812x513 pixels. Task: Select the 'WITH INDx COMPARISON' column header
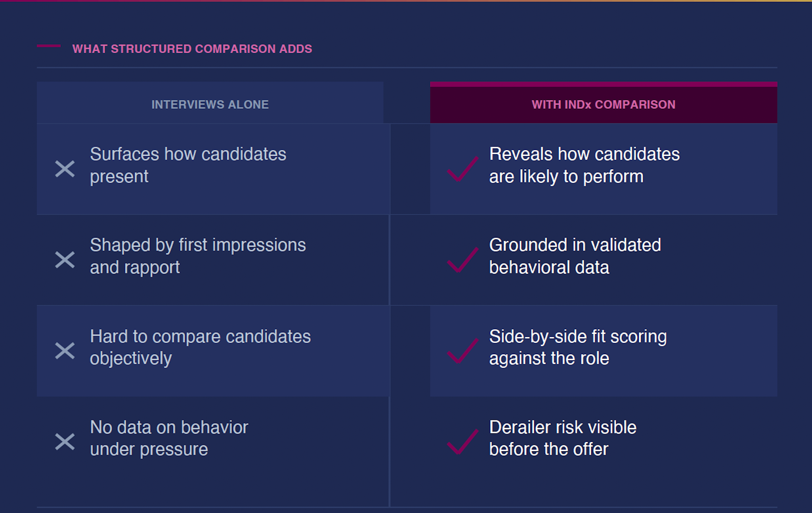click(x=603, y=104)
